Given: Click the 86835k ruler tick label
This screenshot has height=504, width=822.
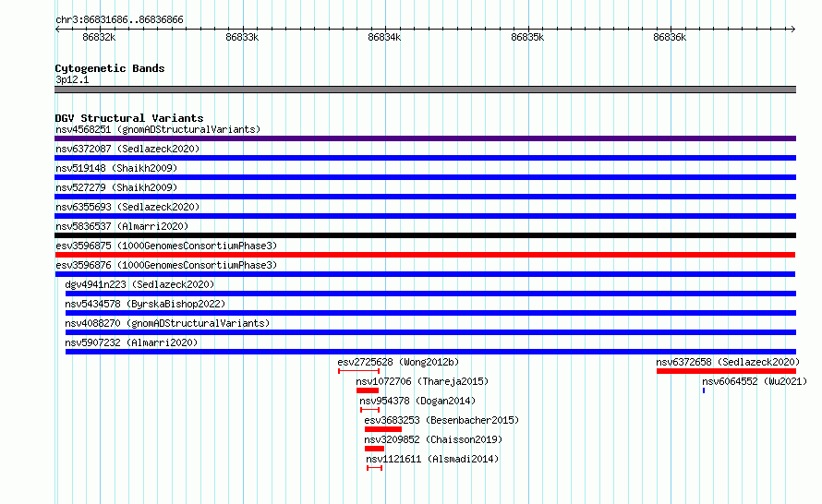Looking at the screenshot, I should [x=527, y=37].
